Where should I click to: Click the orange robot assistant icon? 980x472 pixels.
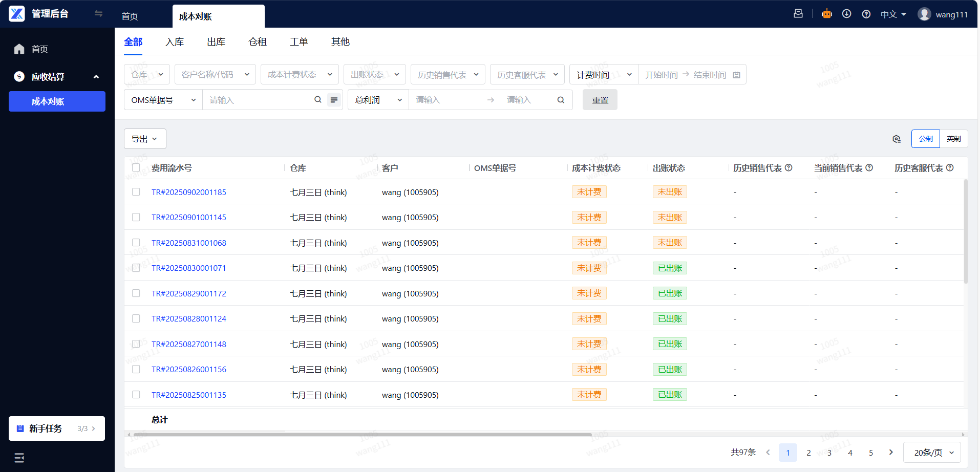827,14
